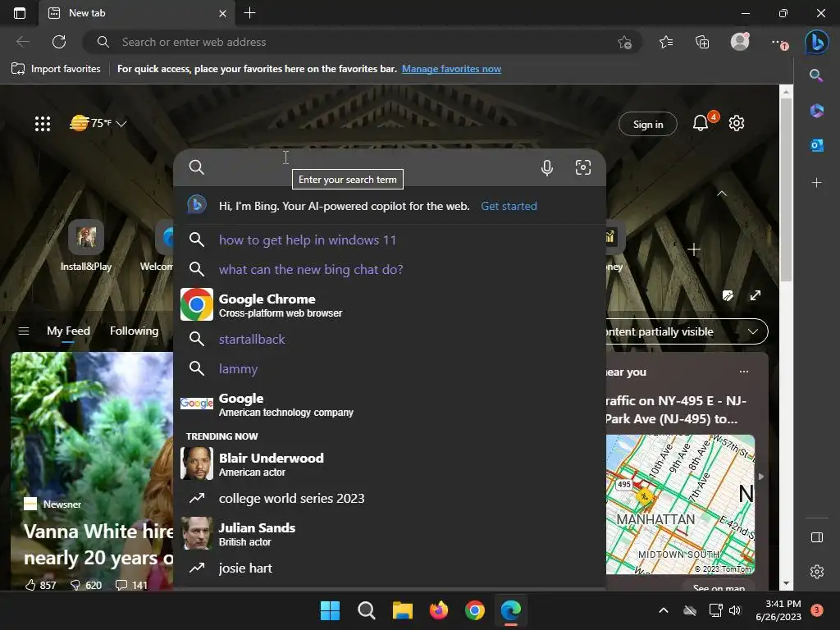The height and width of the screenshot is (630, 840).
Task: Add a quick link with plus icon
Action: pyautogui.click(x=694, y=249)
